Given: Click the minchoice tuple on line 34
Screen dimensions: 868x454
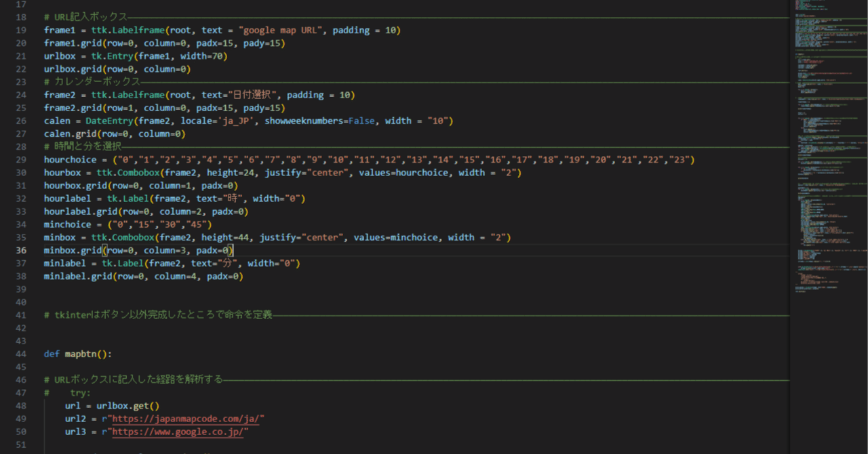Looking at the screenshot, I should pos(163,224).
